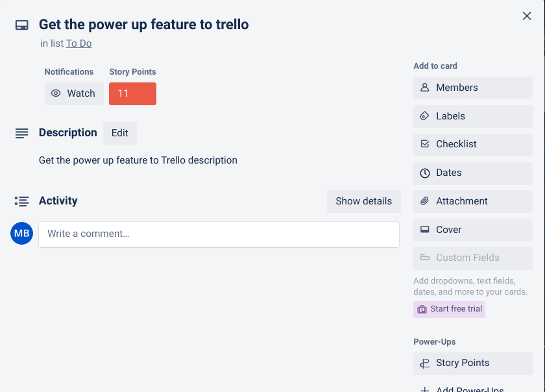The height and width of the screenshot is (392, 545).
Task: Click the card title 'Get the power up feature to trello'
Action: (x=143, y=25)
